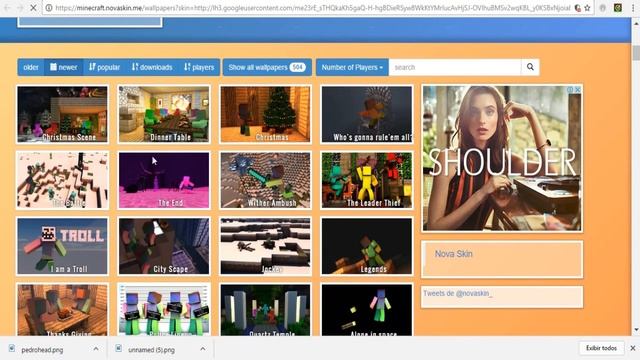640x360 pixels.
Task: Close the SHOULDER advertisement with its X
Action: (578, 89)
